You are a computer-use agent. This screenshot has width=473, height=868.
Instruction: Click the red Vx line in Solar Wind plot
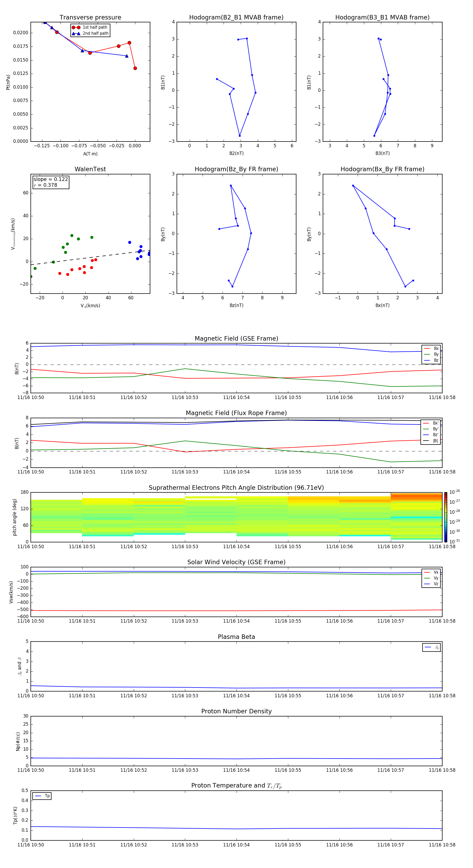coord(236,610)
